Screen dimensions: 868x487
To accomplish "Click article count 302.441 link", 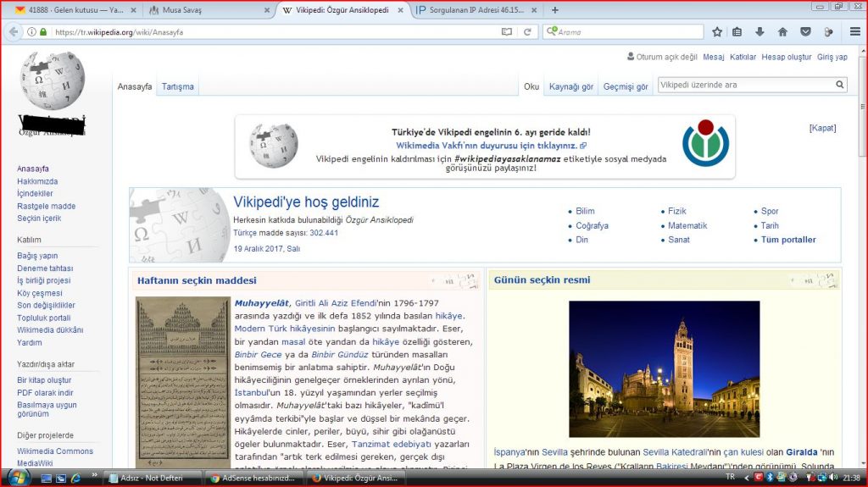I will point(324,232).
